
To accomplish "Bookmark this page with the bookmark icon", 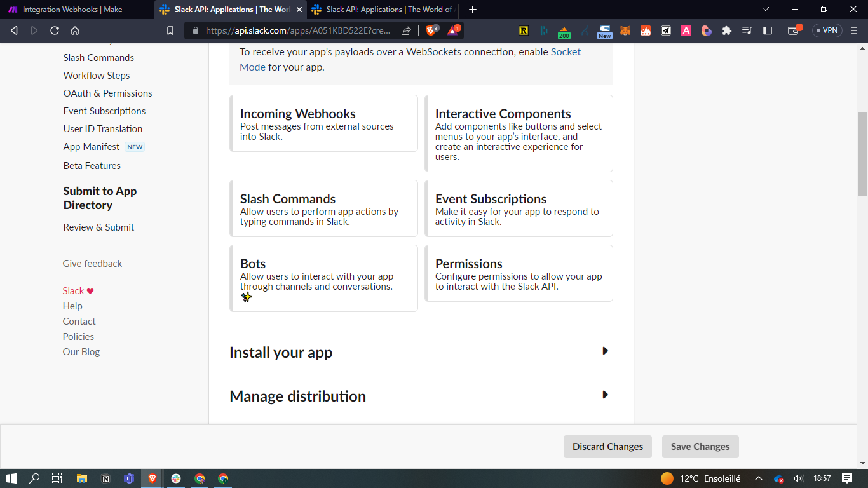I will click(170, 30).
